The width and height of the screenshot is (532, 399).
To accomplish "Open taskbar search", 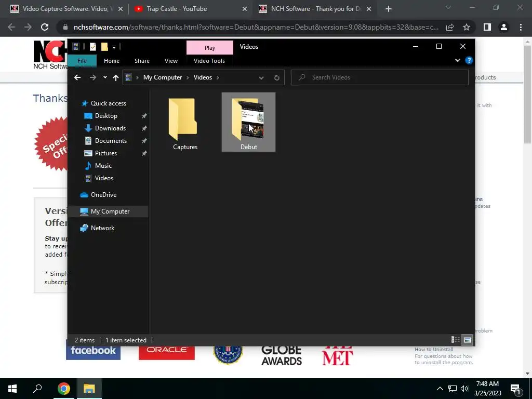I will click(37, 389).
